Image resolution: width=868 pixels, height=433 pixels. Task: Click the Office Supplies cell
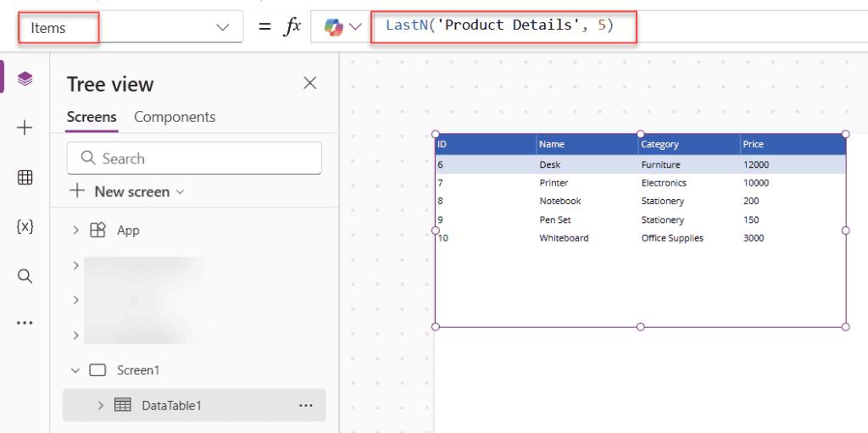click(x=672, y=238)
